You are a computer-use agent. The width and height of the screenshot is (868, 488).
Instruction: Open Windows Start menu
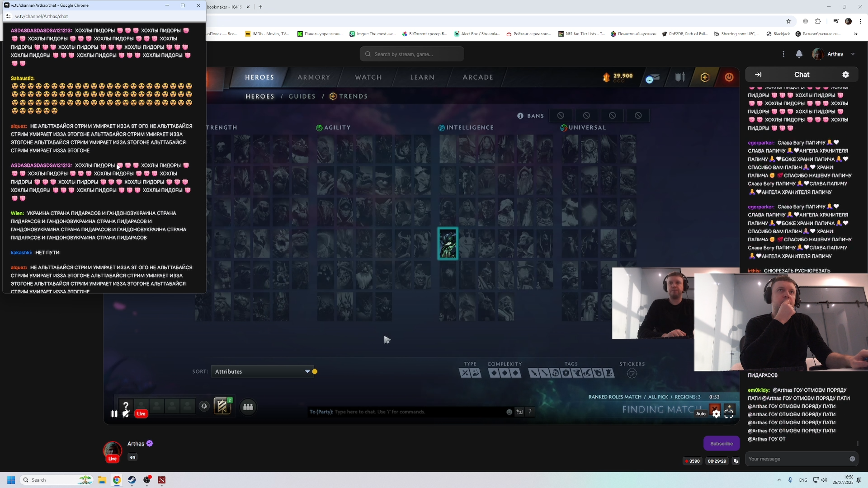pos(11,480)
